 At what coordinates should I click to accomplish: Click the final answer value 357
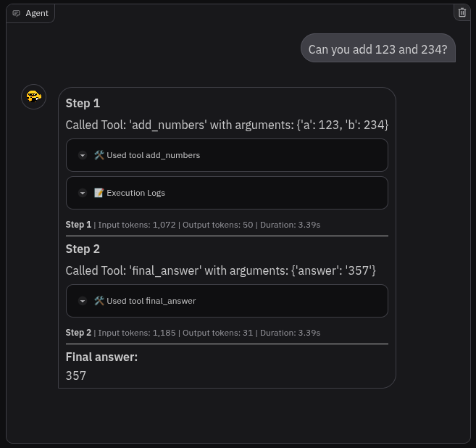point(76,376)
